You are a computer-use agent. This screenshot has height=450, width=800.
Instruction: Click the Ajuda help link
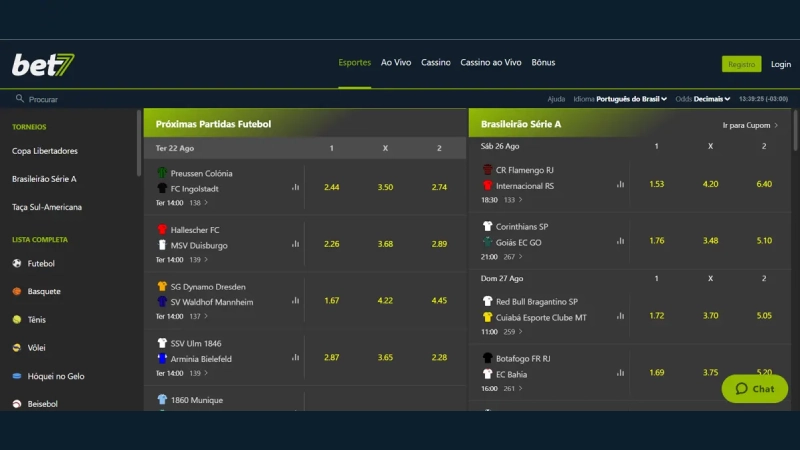point(556,99)
